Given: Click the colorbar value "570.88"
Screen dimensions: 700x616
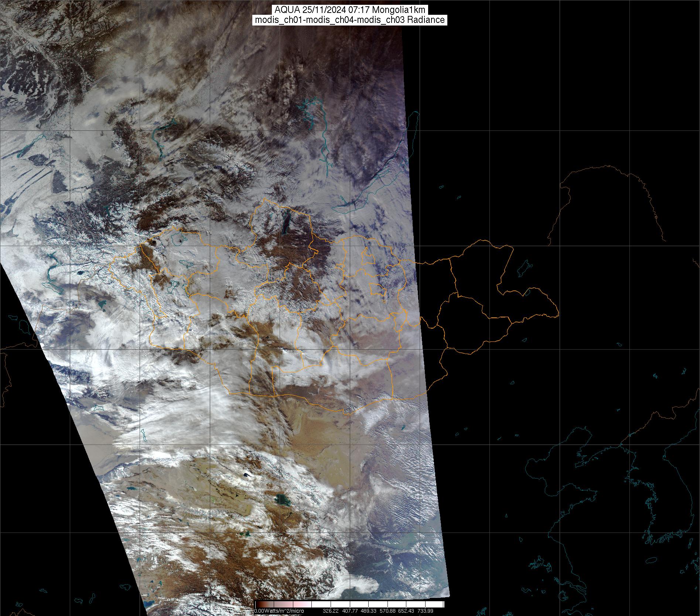Looking at the screenshot, I should [x=387, y=611].
